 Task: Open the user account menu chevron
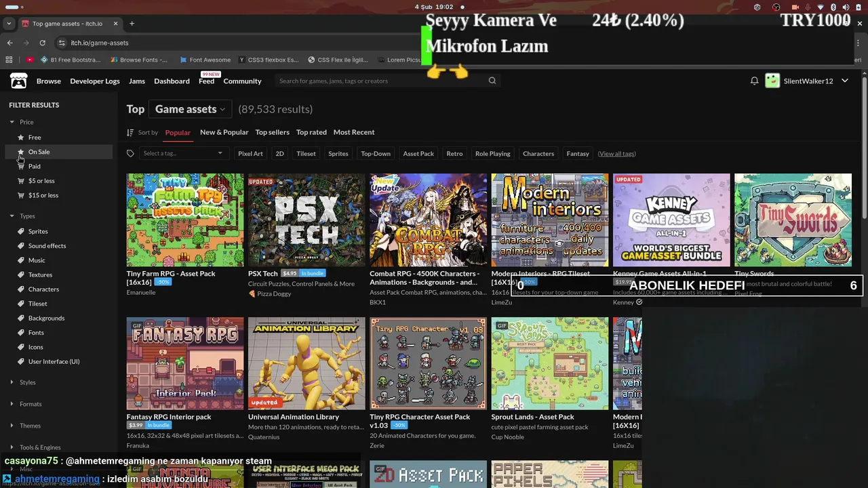pyautogui.click(x=845, y=81)
